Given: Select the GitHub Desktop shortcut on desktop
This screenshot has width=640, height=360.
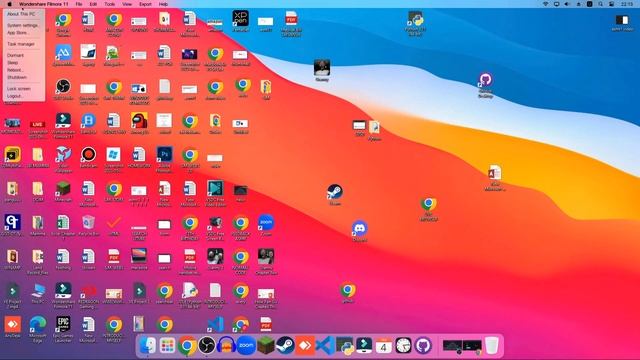Looking at the screenshot, I should tap(485, 80).
